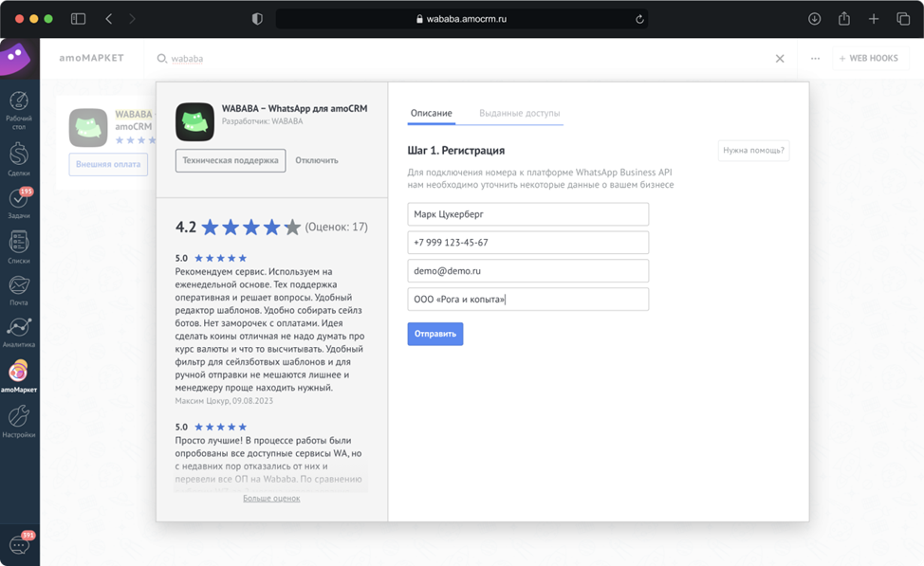The image size is (924, 566).
Task: Click the Отключить link
Action: (317, 160)
